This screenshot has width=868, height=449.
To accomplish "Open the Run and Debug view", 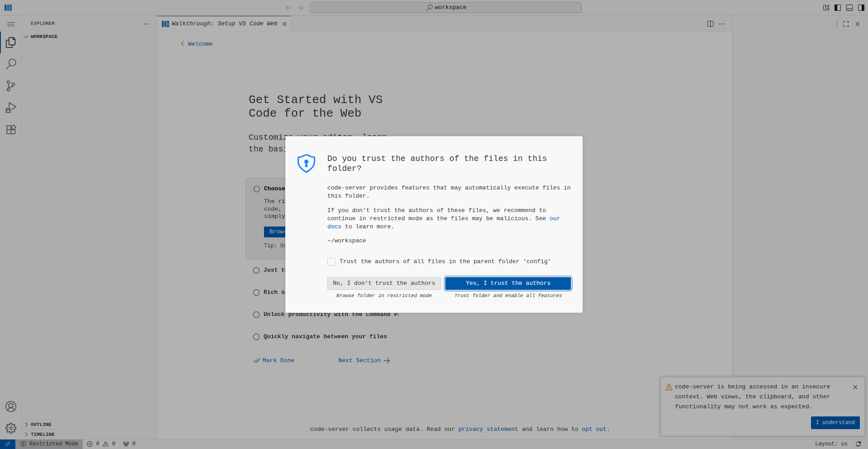I will 11,108.
